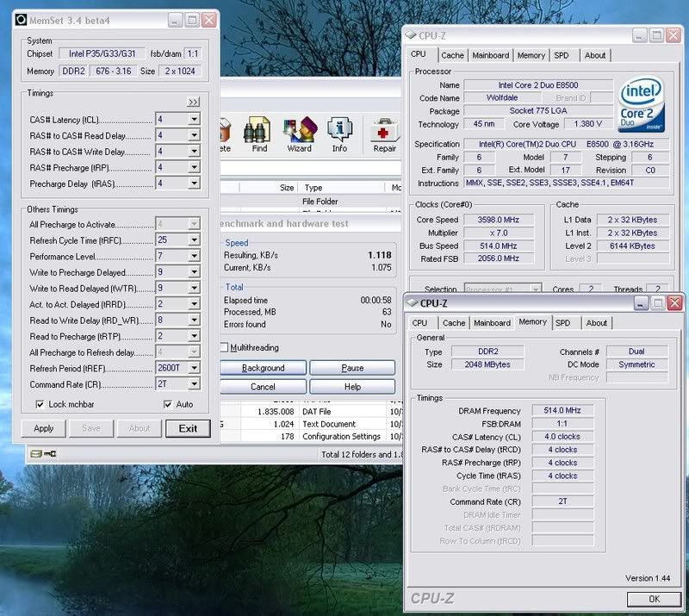Cancel the WinRAR benchmark
The width and height of the screenshot is (689, 616).
coord(263,387)
